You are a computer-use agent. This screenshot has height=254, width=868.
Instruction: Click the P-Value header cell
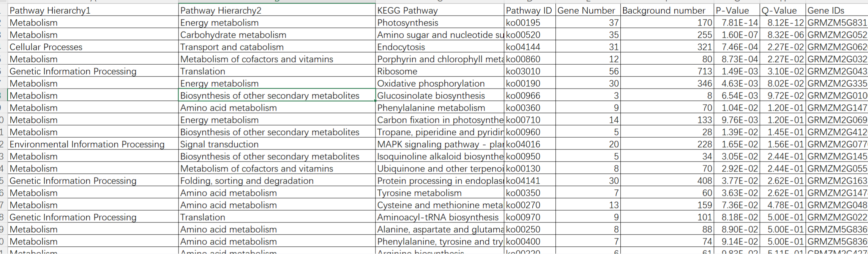pyautogui.click(x=736, y=10)
